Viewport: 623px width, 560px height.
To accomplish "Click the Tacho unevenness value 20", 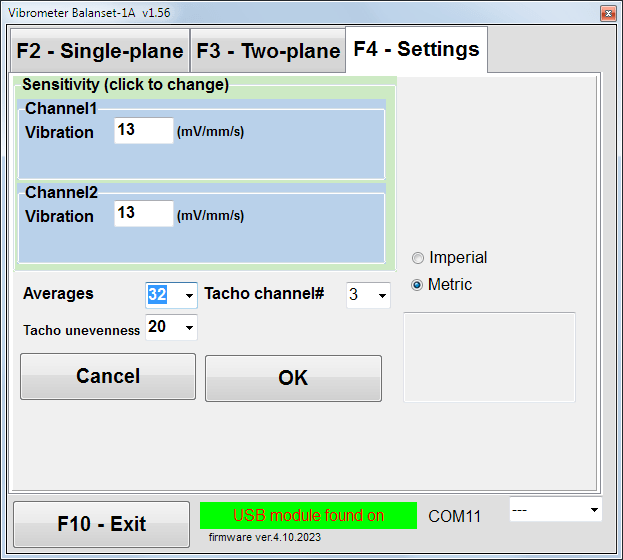I will pos(157,327).
